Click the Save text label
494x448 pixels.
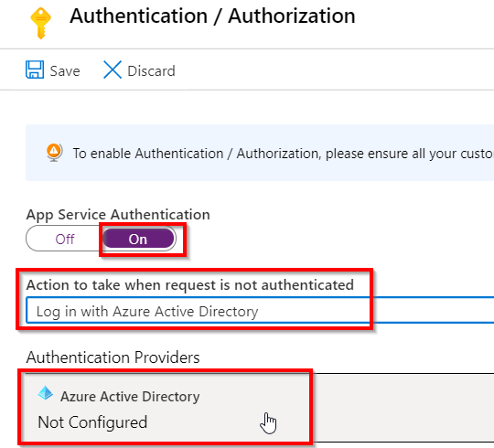[65, 70]
